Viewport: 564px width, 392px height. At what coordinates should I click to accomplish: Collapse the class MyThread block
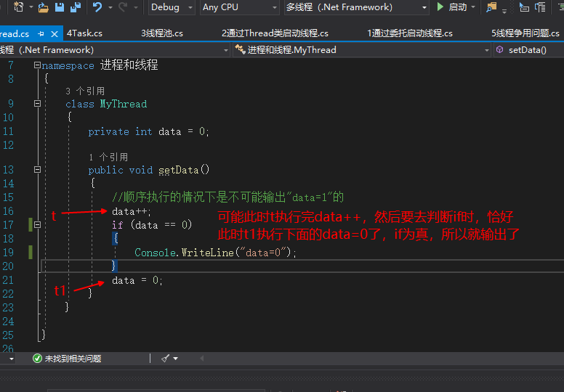(37, 104)
